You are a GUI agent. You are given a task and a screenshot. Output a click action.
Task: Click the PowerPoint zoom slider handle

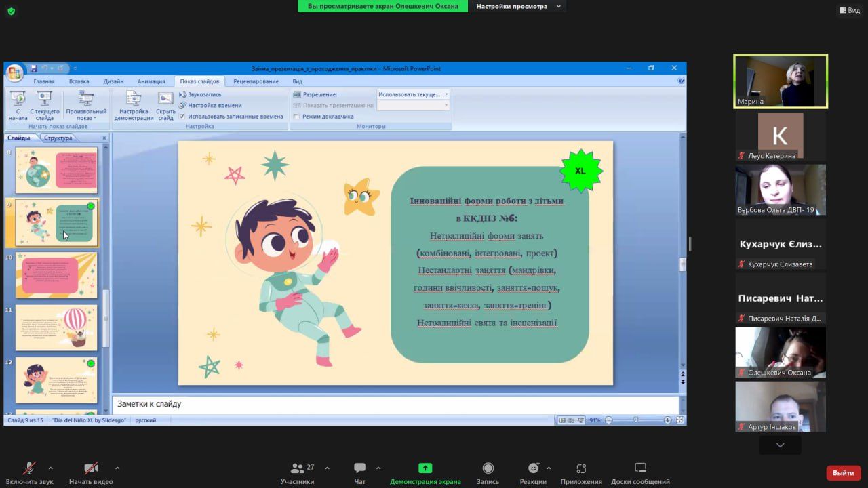635,420
